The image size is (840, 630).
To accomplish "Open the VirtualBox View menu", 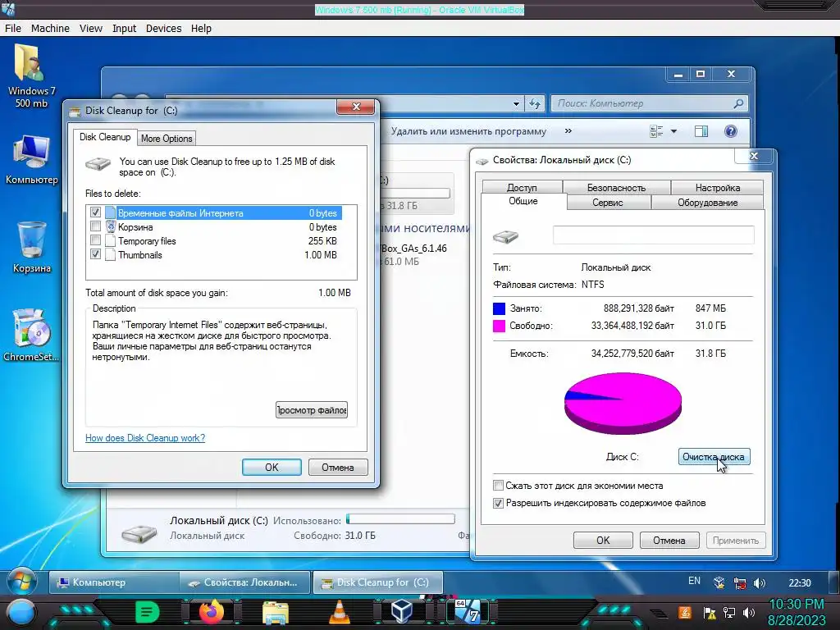I will click(91, 29).
